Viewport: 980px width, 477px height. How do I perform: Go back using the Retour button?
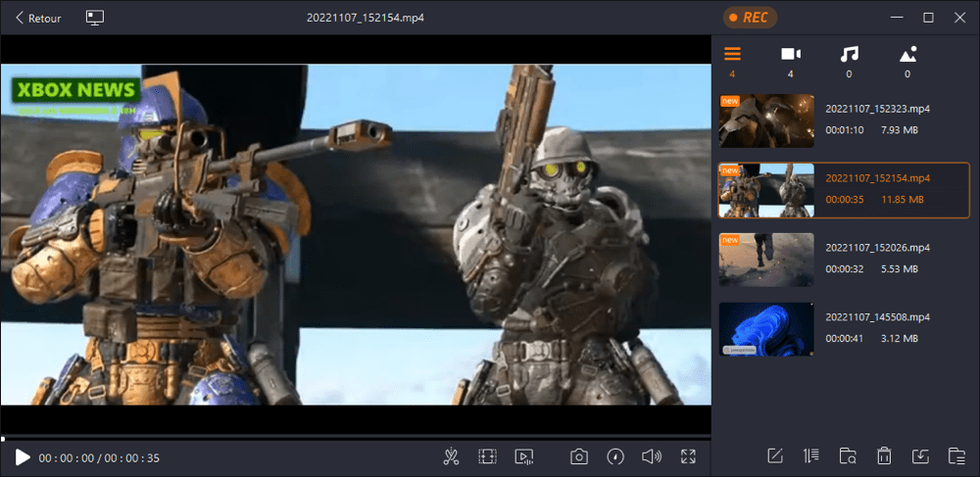point(38,18)
